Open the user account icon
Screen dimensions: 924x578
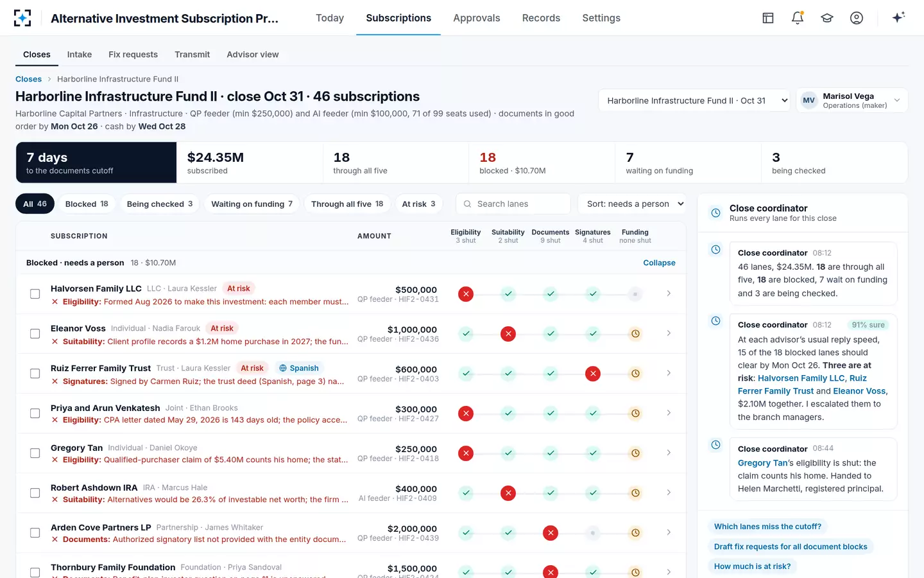click(x=857, y=18)
